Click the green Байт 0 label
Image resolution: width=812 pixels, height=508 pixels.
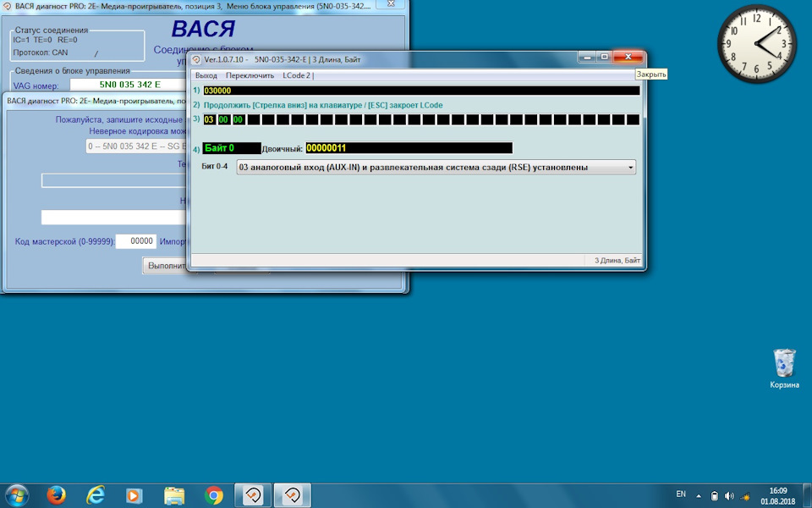coord(232,148)
